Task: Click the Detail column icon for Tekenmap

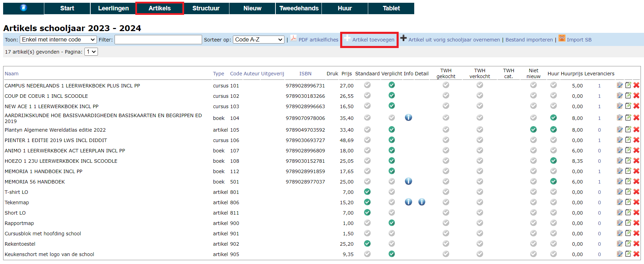Action: pyautogui.click(x=421, y=202)
